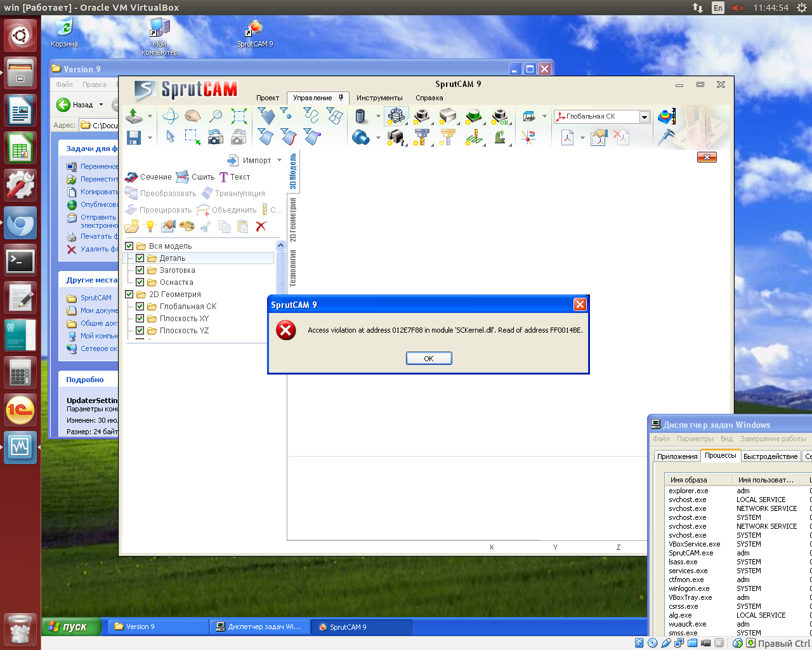The height and width of the screenshot is (650, 812).
Task: Open the Инструменты menu
Action: click(x=379, y=98)
